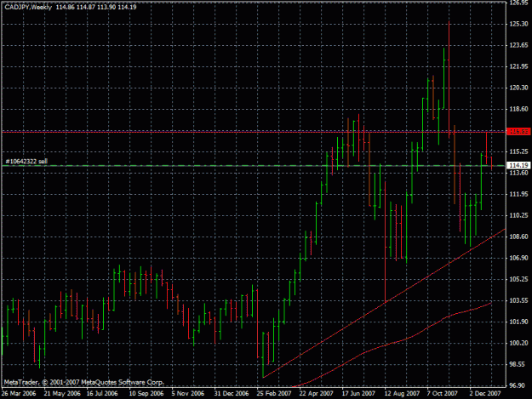Click the '21 May 2006' date label
Viewport: 532px width, 399px height.
tap(62, 394)
